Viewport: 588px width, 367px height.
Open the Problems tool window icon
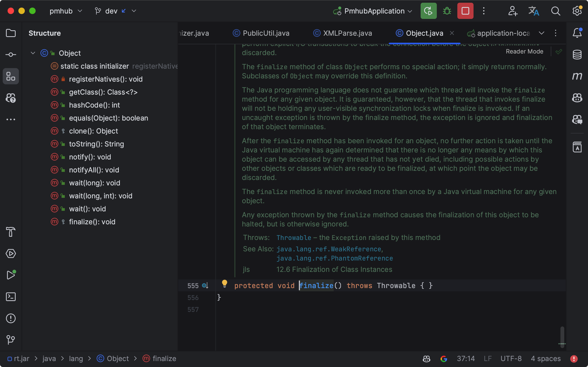(x=11, y=318)
